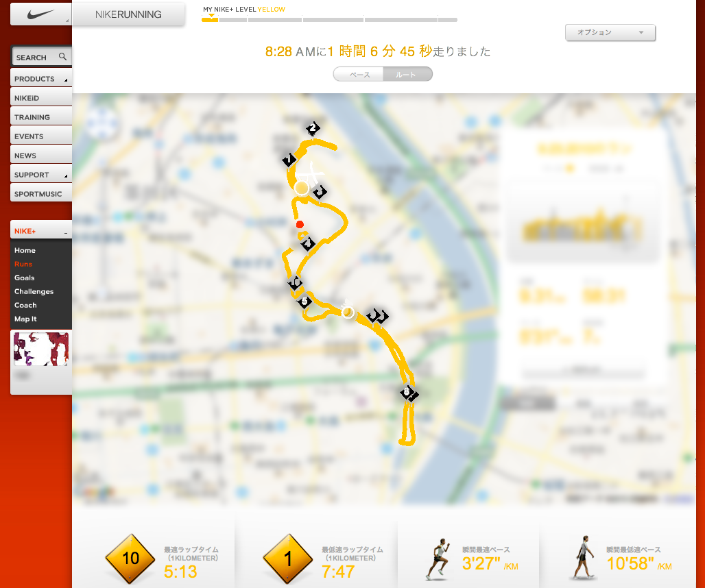Open the NIKEiD menu

(x=41, y=97)
